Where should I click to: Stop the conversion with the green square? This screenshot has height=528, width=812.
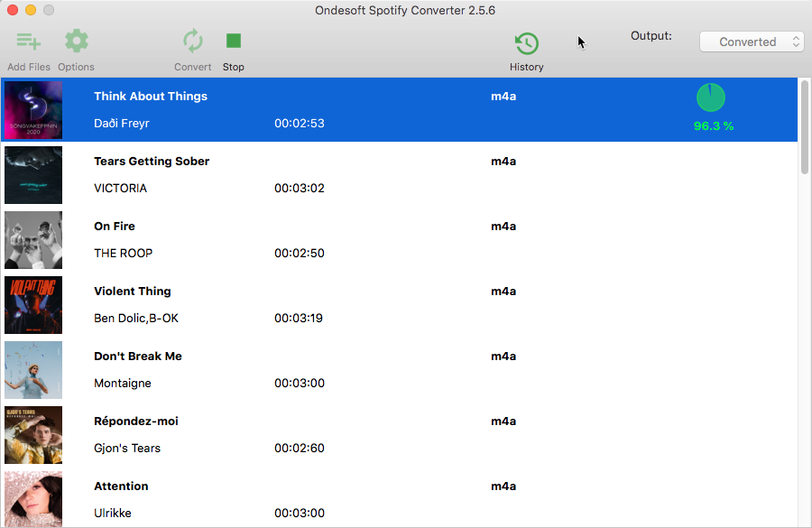pyautogui.click(x=234, y=41)
